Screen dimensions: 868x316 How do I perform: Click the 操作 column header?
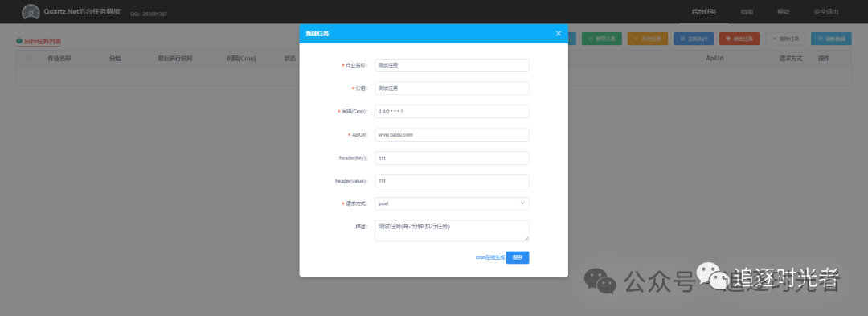[x=824, y=58]
